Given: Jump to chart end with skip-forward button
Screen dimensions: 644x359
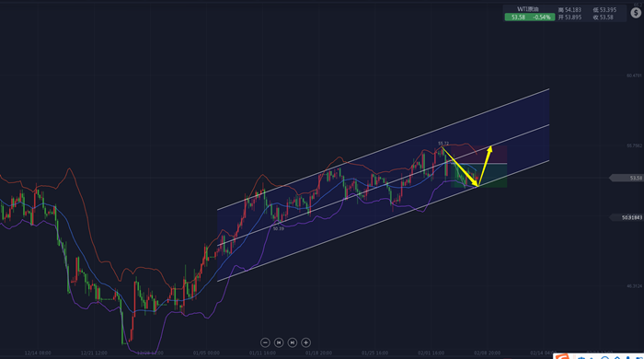Looking at the screenshot, I should (293, 342).
